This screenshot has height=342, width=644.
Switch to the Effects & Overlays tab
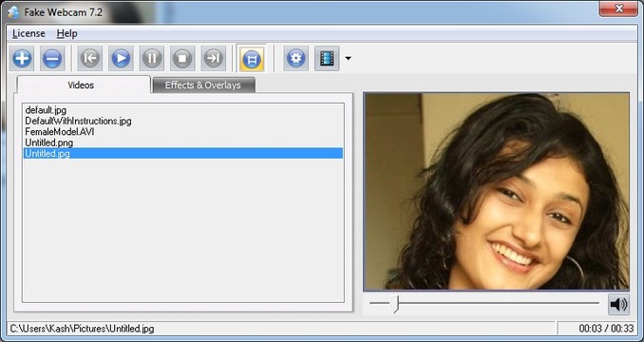(203, 85)
